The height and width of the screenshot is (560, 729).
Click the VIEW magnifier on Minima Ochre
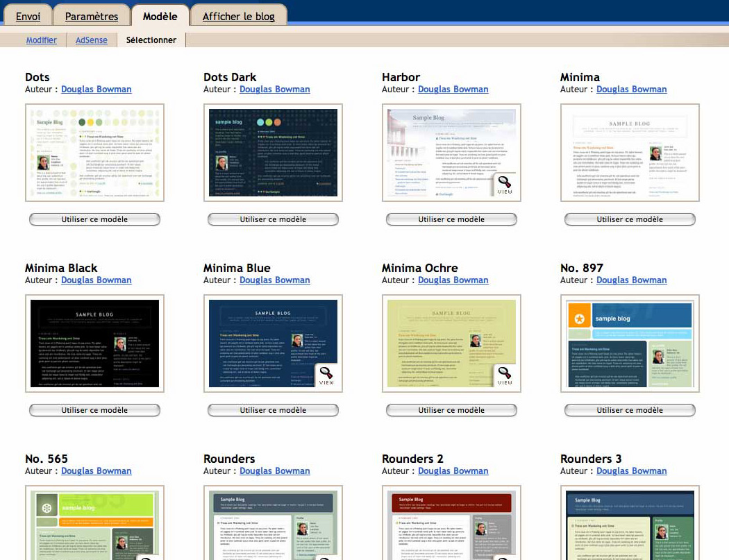click(505, 376)
